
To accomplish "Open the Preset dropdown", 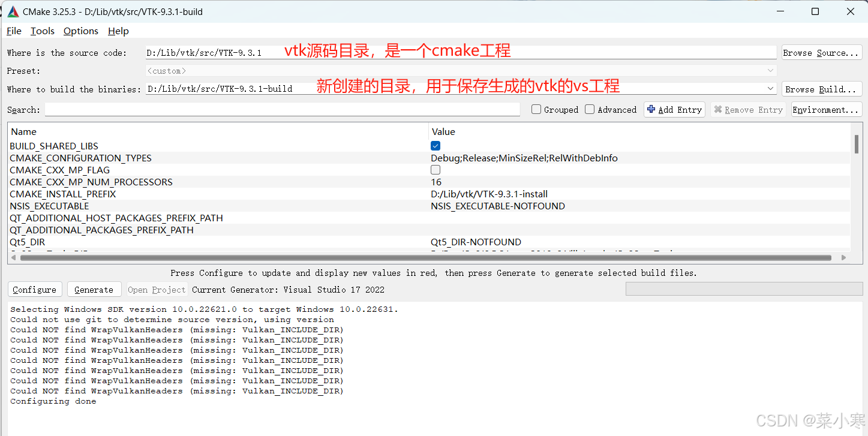I will click(771, 70).
